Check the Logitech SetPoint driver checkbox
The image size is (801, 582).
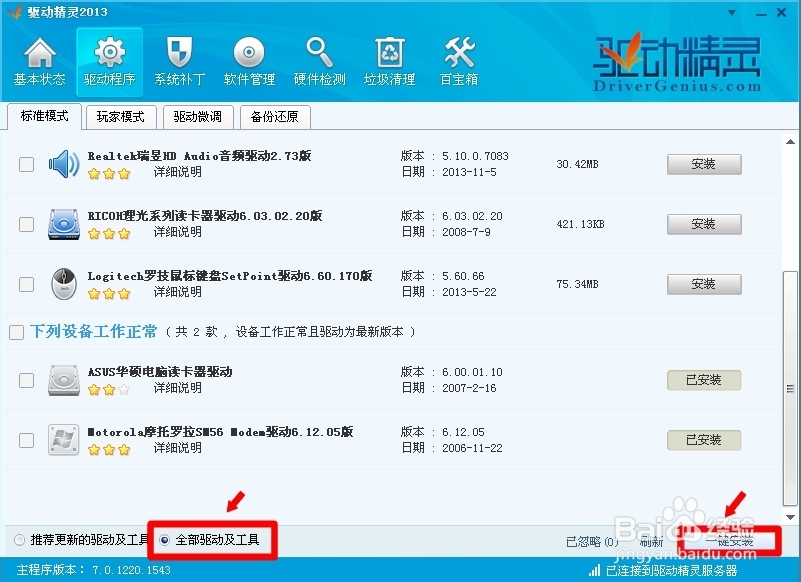click(x=27, y=284)
